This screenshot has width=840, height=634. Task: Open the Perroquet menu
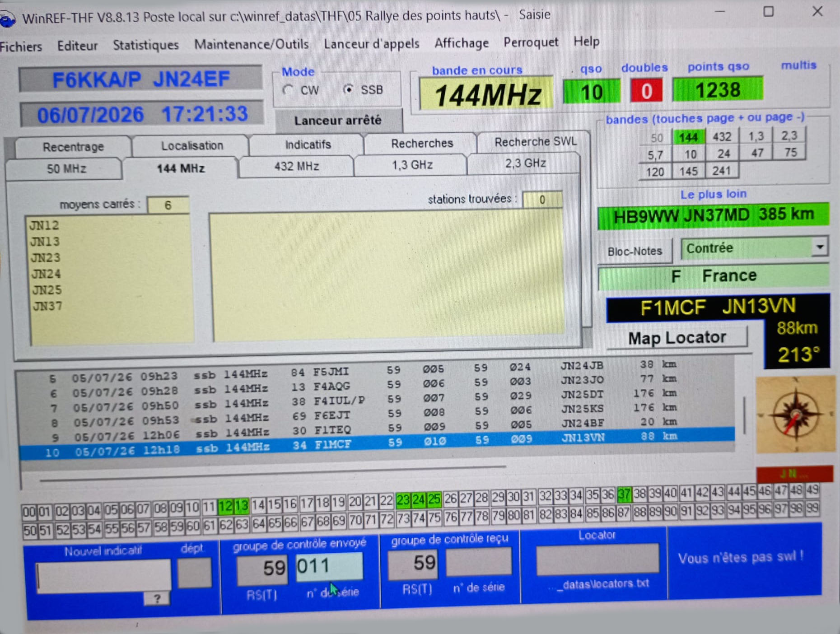pos(531,42)
